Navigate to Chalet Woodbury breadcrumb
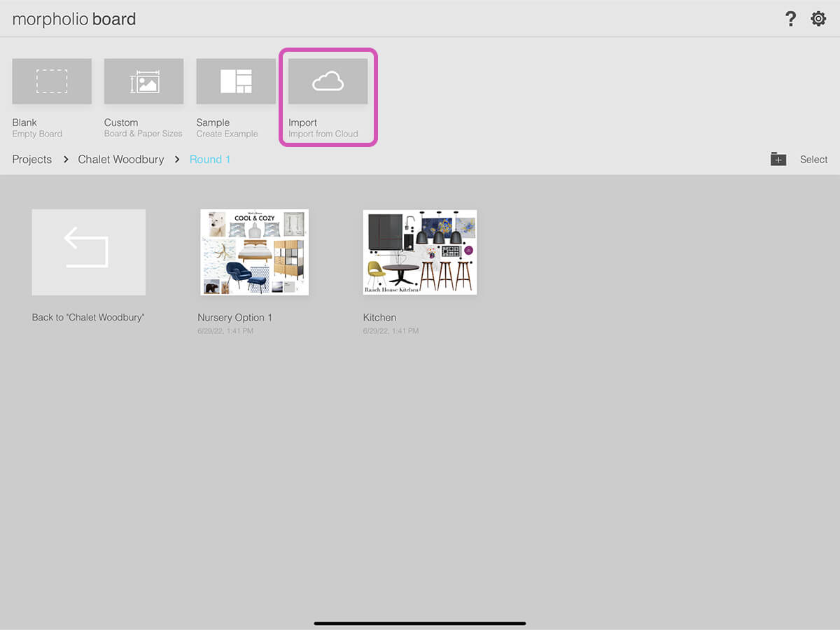The height and width of the screenshot is (630, 840). (x=121, y=160)
